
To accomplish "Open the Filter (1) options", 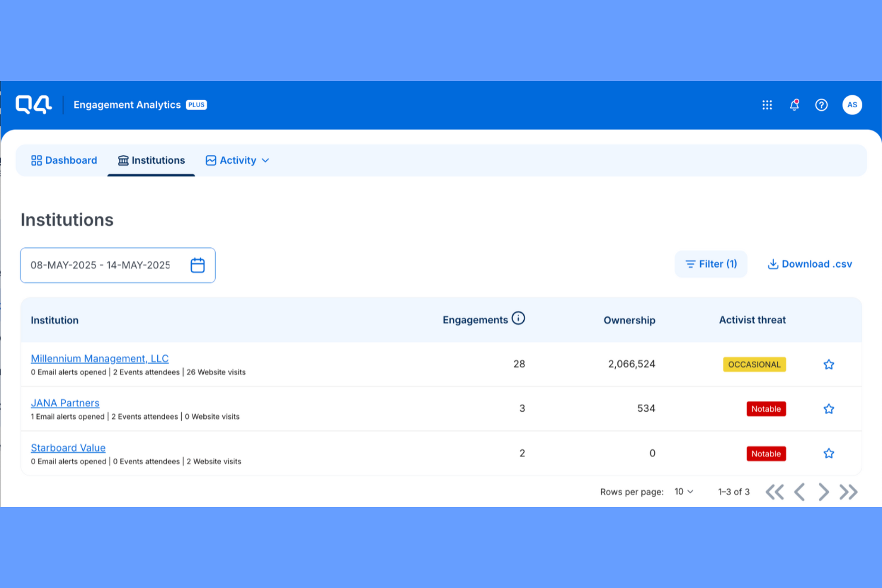I will coord(710,264).
